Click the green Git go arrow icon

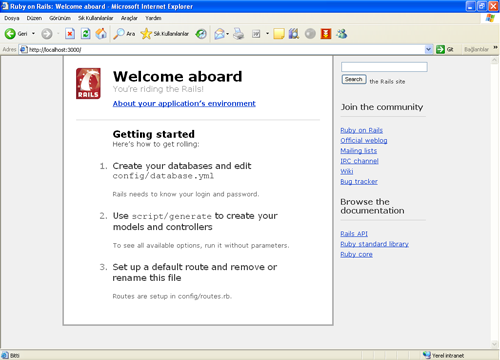(440, 49)
